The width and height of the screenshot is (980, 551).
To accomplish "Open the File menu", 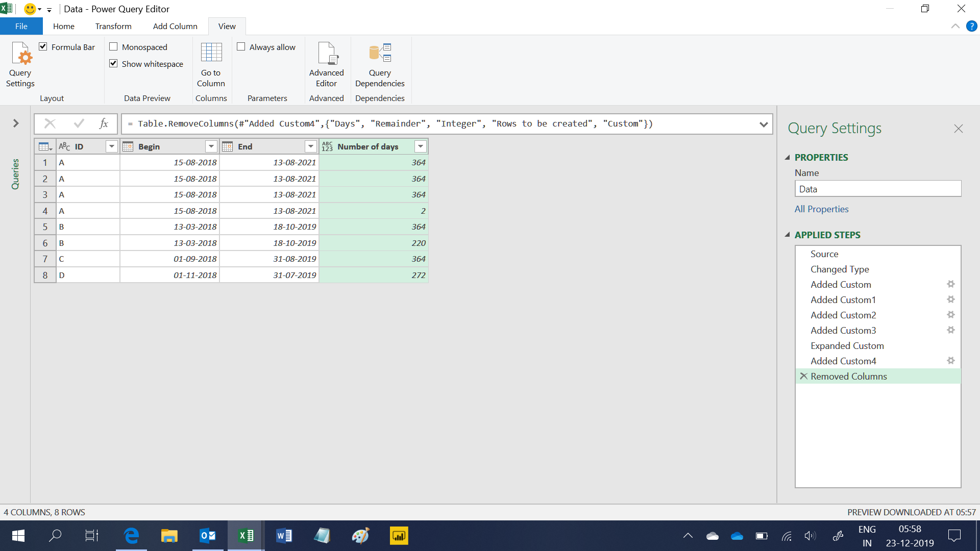I will 21,26.
